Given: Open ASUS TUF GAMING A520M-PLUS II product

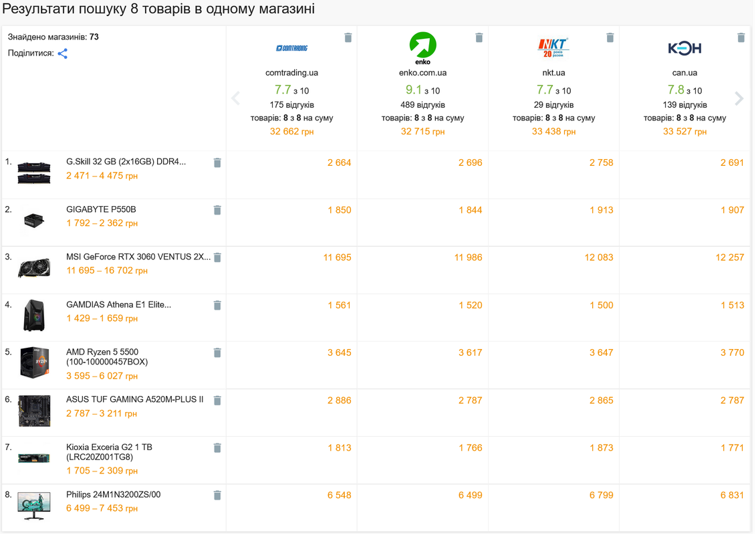Looking at the screenshot, I should [135, 399].
